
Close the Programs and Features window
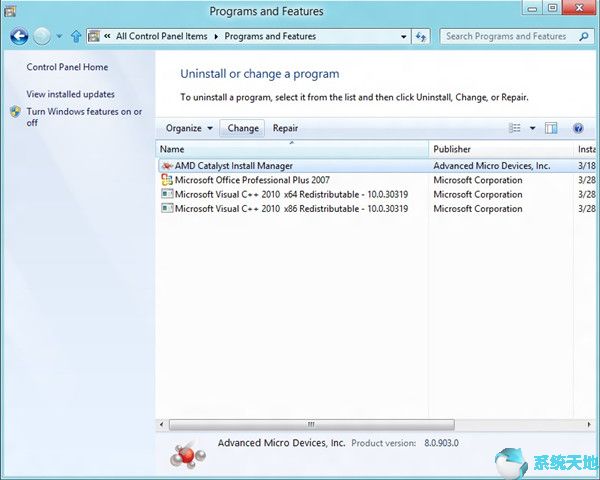coord(580,8)
